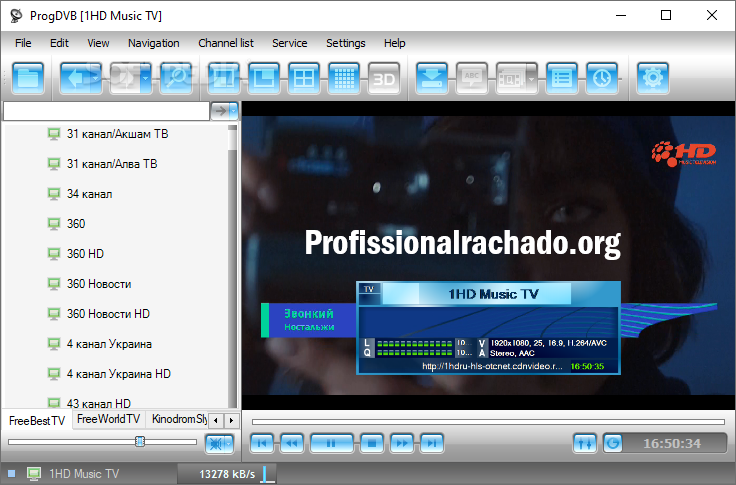Viewport: 736px width, 485px height.
Task: Click the playback seek bar
Action: (x=488, y=422)
